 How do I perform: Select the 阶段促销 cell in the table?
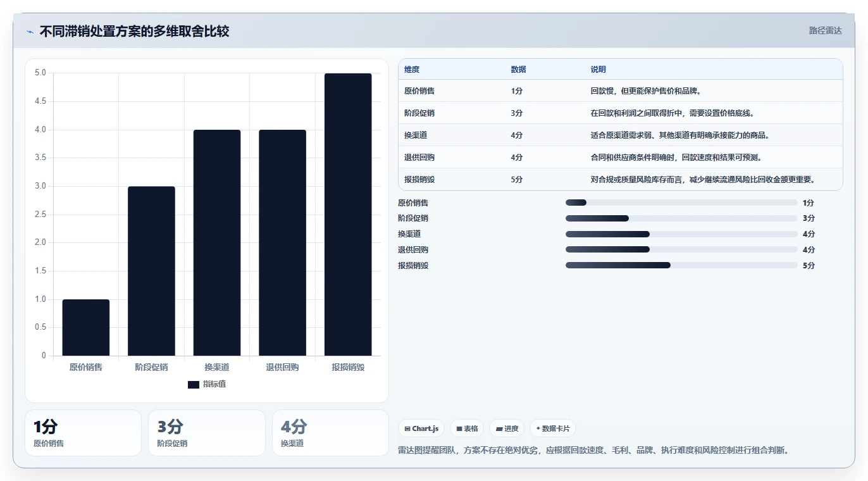coord(419,113)
